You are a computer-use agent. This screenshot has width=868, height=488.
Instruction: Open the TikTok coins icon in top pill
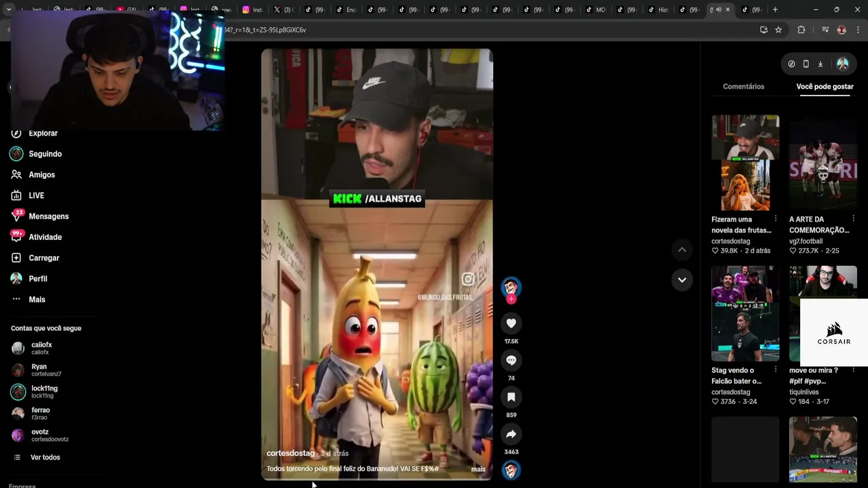tap(791, 64)
